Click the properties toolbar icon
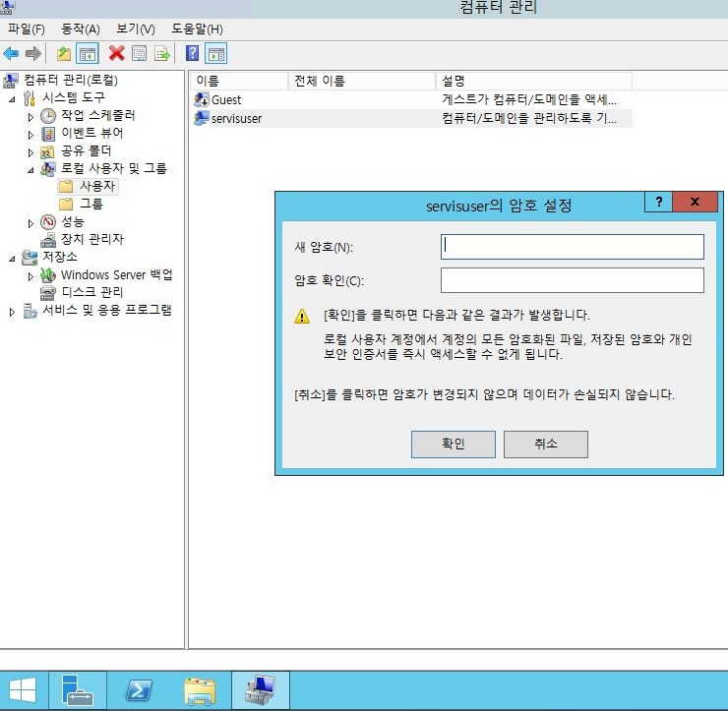728x711 pixels. point(139,53)
